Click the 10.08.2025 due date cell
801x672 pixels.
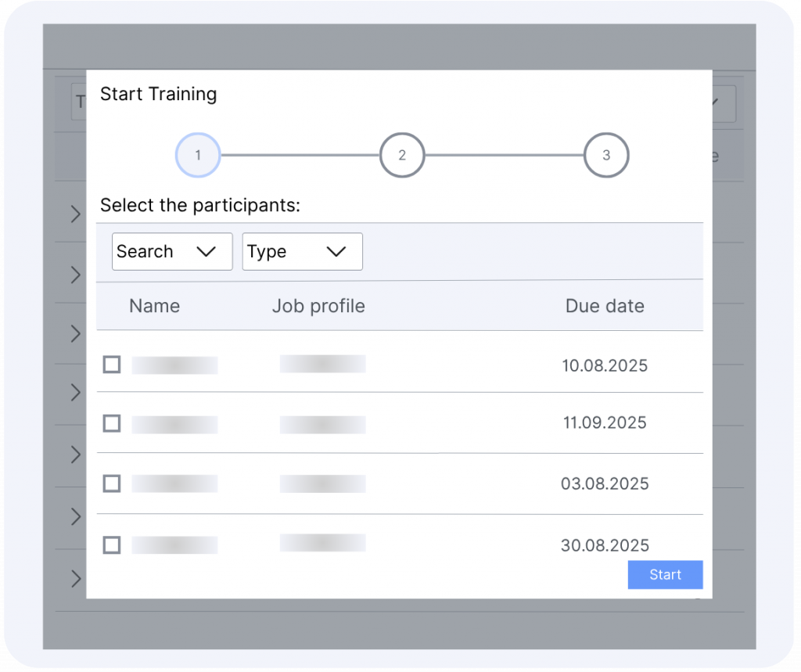point(605,365)
